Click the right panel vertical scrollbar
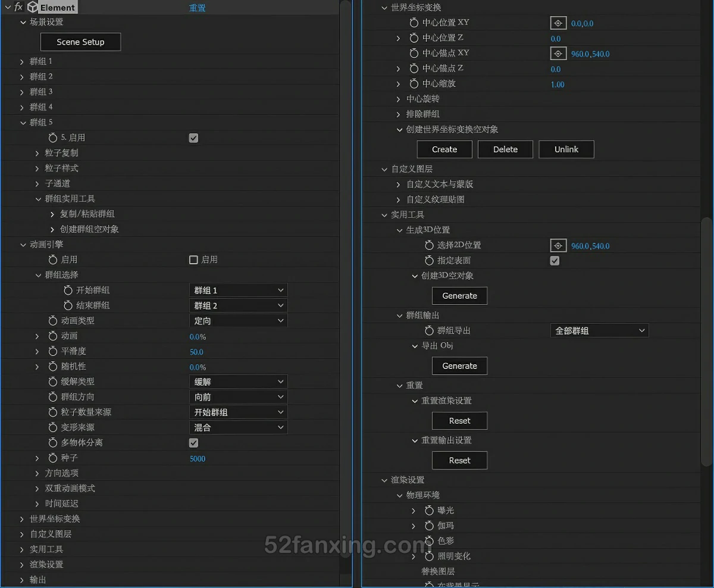714x588 pixels. point(706,341)
